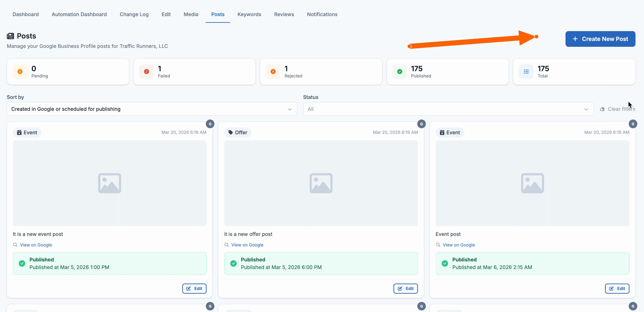Viewport: 644px width, 312px height.
Task: Click the Total list icon
Action: 526,72
